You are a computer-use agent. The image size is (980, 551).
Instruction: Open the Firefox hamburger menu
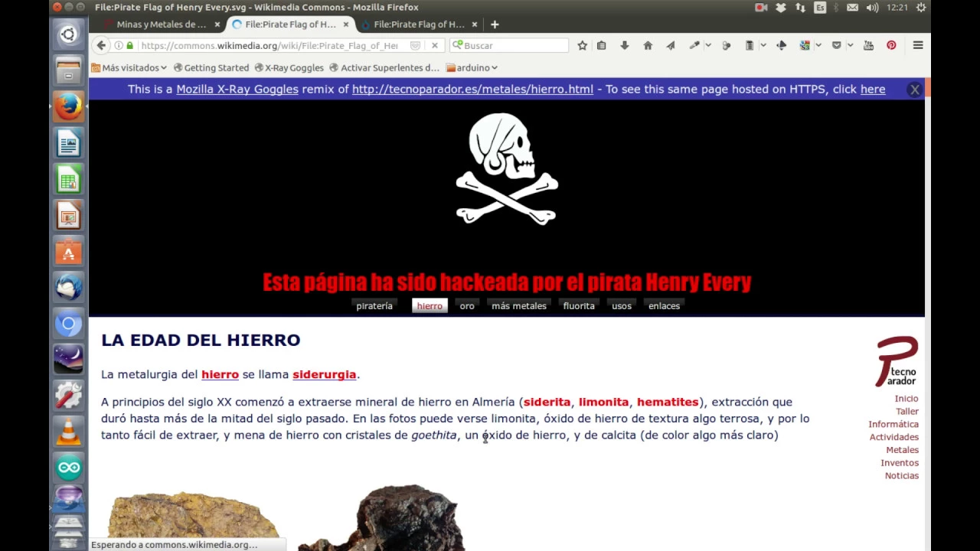tap(918, 45)
